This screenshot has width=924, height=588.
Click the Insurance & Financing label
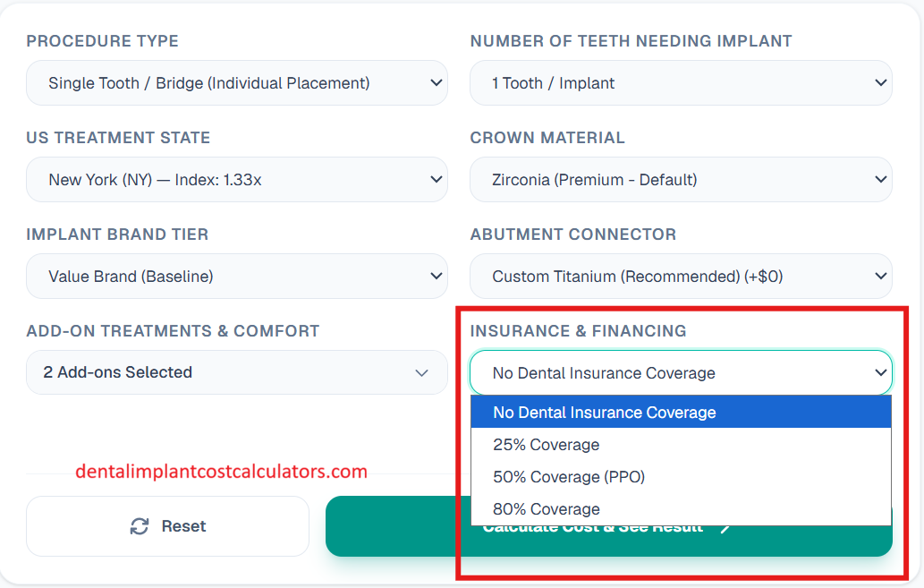(x=578, y=331)
